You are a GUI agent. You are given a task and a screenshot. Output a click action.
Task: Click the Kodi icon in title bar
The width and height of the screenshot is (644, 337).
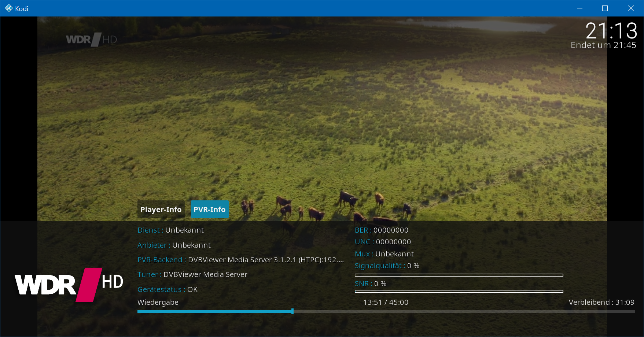9,8
